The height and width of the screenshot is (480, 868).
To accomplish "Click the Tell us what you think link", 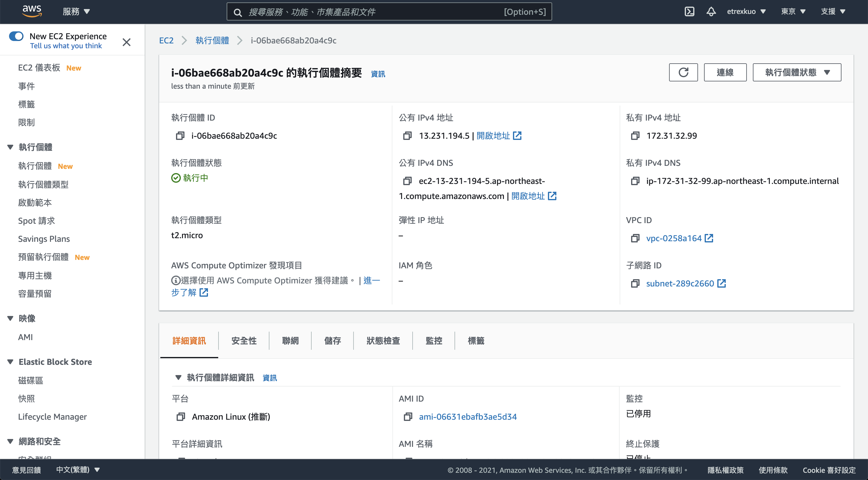I will (66, 46).
